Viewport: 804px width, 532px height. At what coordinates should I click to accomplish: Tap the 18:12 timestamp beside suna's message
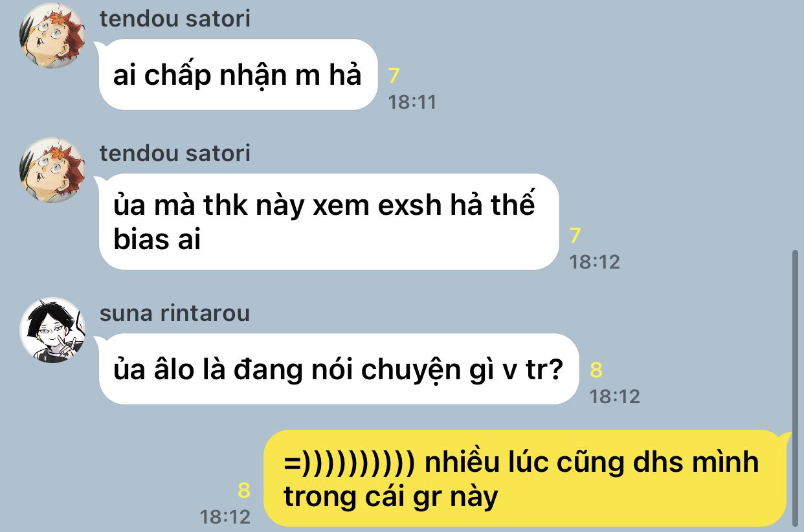tap(614, 396)
